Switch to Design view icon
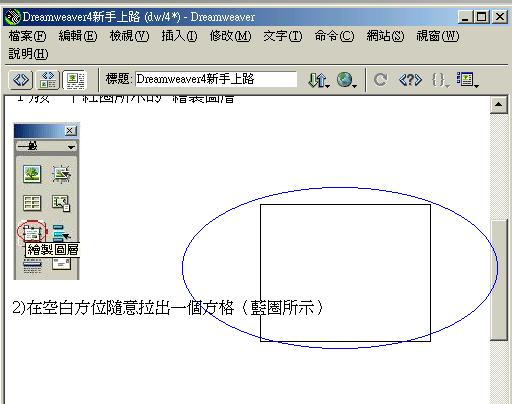512x404 pixels. (x=75, y=80)
